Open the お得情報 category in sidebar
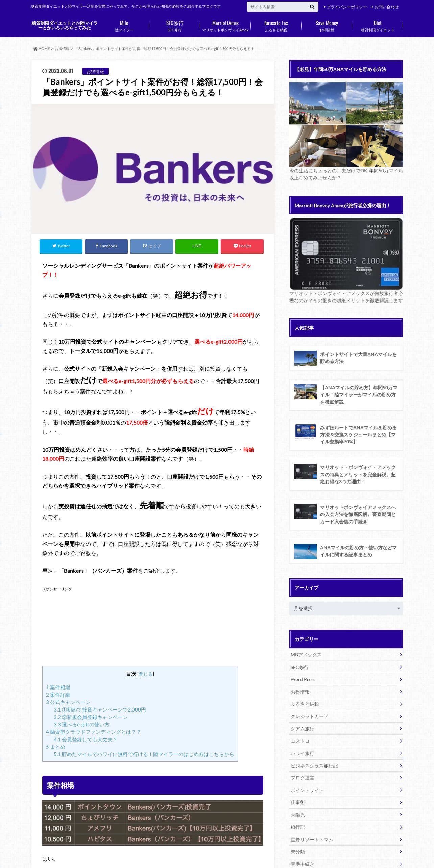 pyautogui.click(x=346, y=692)
